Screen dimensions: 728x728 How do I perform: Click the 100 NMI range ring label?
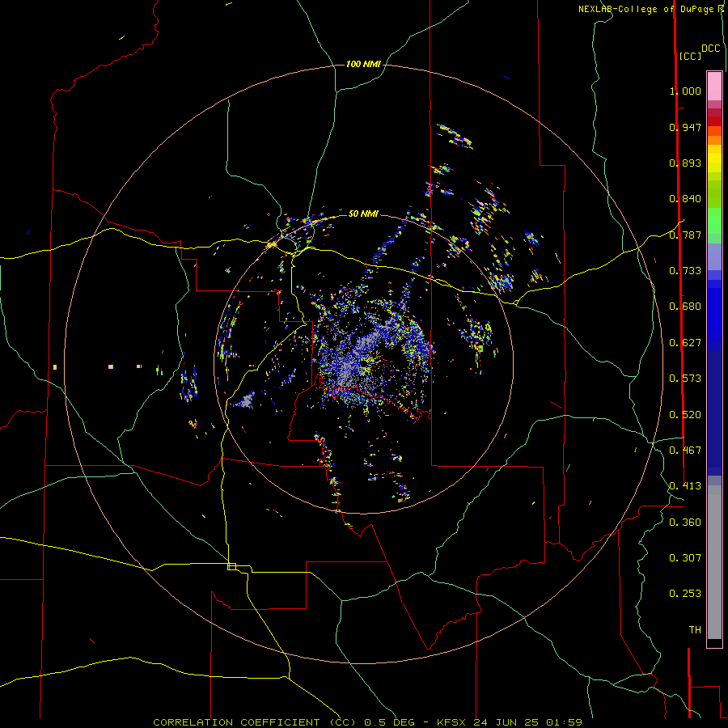pyautogui.click(x=363, y=64)
